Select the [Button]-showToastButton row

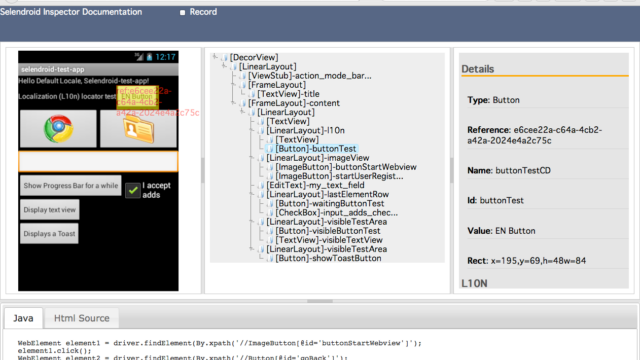click(x=328, y=258)
